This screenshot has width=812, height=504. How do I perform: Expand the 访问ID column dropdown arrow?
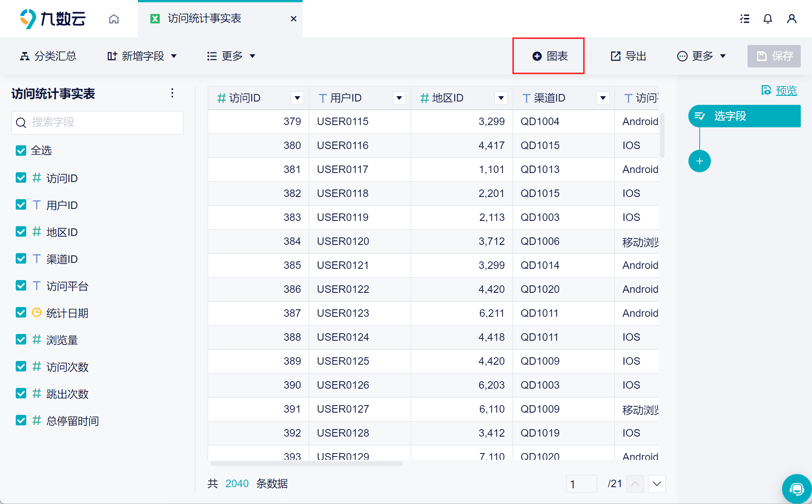point(297,98)
